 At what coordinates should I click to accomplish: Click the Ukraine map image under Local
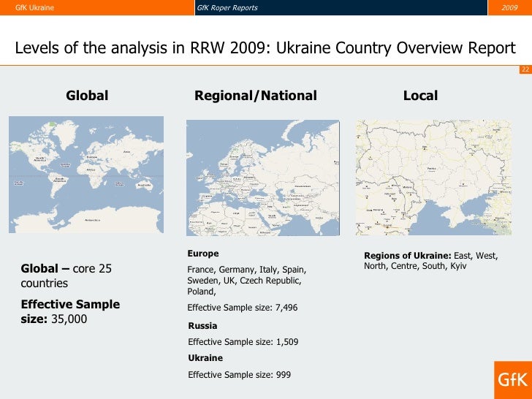pyautogui.click(x=433, y=178)
